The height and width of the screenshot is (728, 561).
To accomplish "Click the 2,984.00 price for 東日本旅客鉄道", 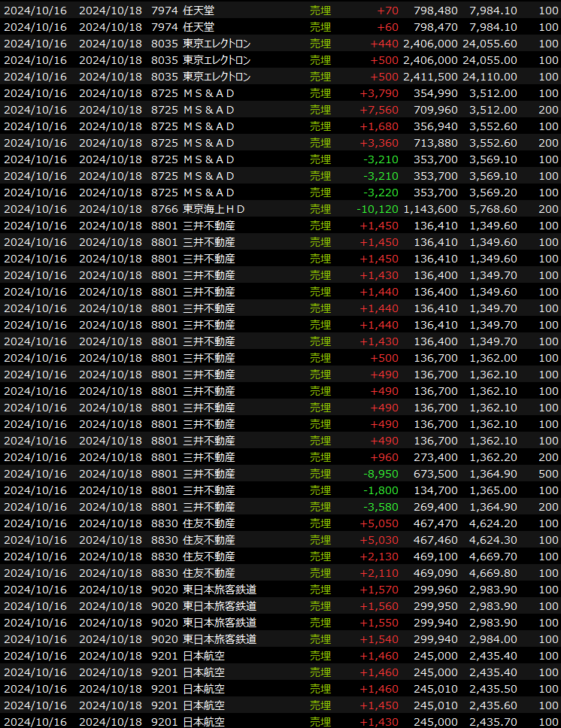I will [x=493, y=639].
